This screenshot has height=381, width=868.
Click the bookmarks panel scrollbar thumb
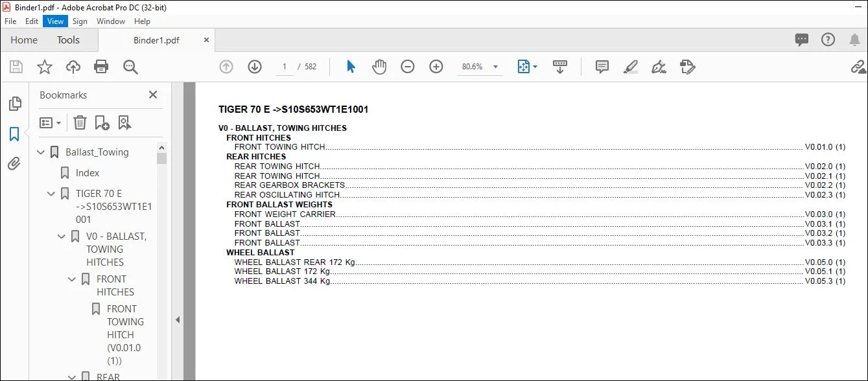162,158
